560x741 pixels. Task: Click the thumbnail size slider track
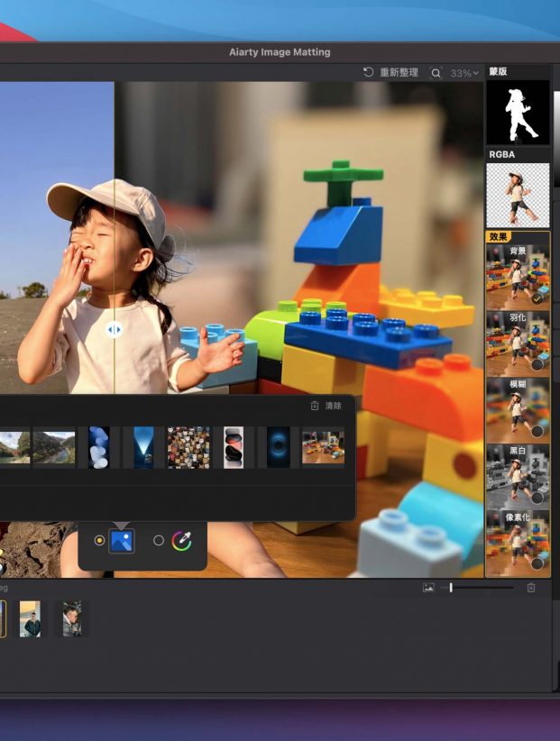coord(482,588)
